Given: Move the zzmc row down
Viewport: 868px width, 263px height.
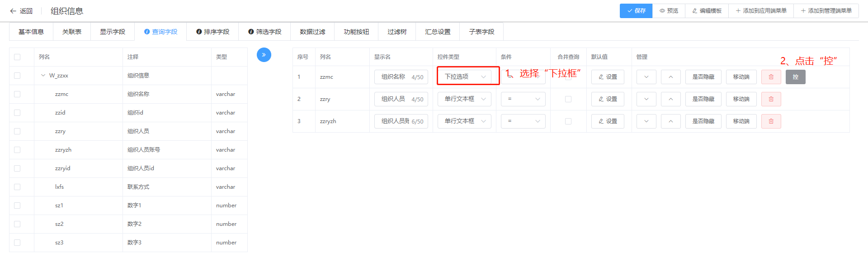Looking at the screenshot, I should pyautogui.click(x=646, y=77).
